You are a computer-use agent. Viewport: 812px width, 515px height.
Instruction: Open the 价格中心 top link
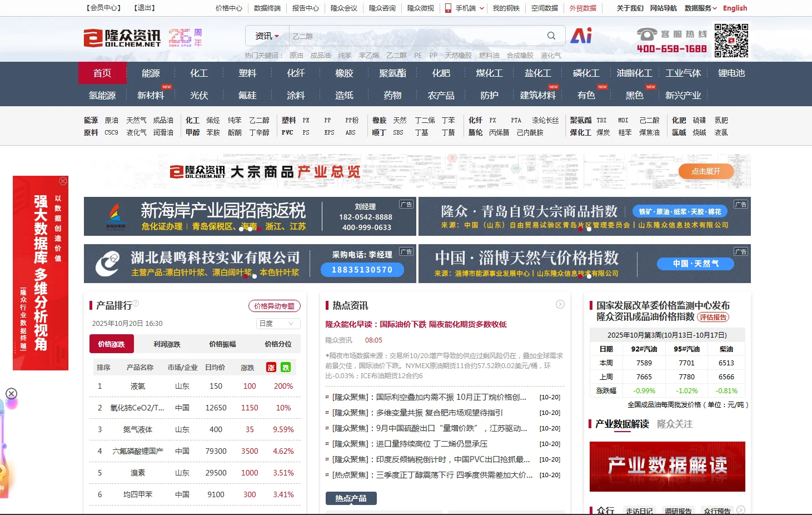(229, 8)
